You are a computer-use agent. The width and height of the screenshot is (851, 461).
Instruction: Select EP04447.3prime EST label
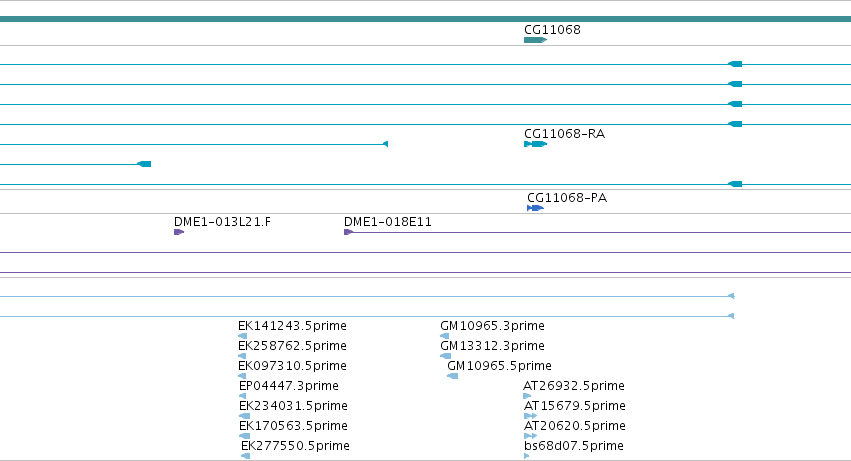288,386
